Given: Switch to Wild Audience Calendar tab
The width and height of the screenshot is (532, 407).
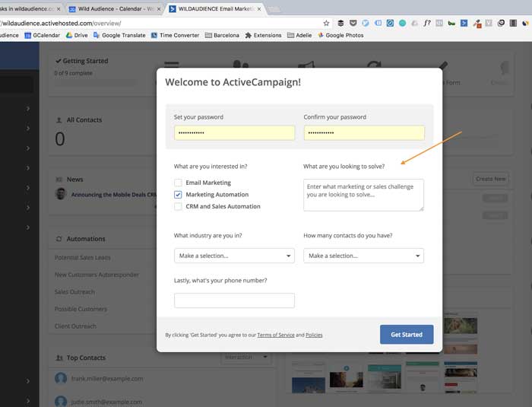Looking at the screenshot, I should tap(115, 9).
